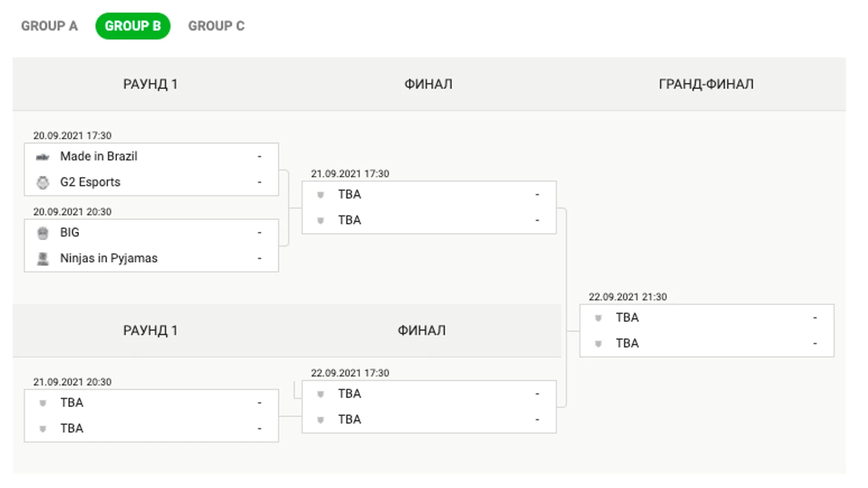The image size is (868, 488).
Task: Click the 22.09.2021 21:30 grand final date
Action: coord(628,297)
